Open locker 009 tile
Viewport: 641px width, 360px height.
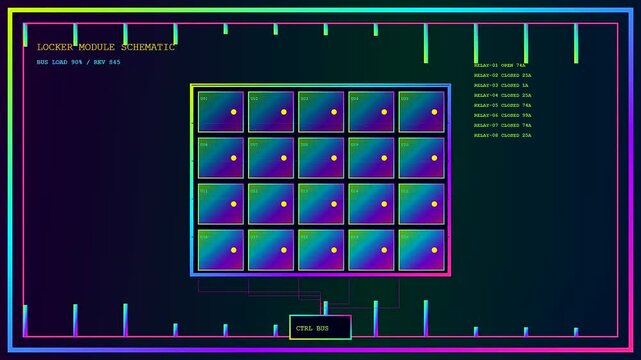[x=371, y=158]
